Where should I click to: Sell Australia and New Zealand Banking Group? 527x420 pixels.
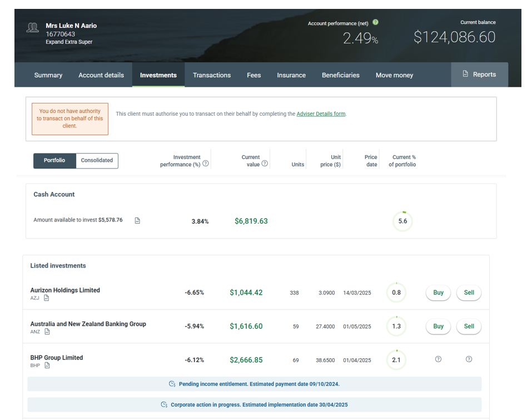[469, 327]
